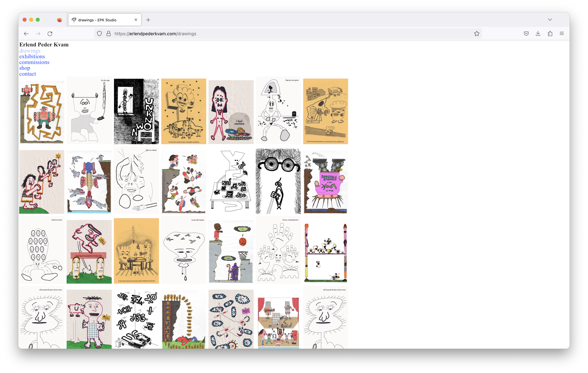Viewport: 588px width, 373px height.
Task: Click the browser forward arrow
Action: point(38,34)
